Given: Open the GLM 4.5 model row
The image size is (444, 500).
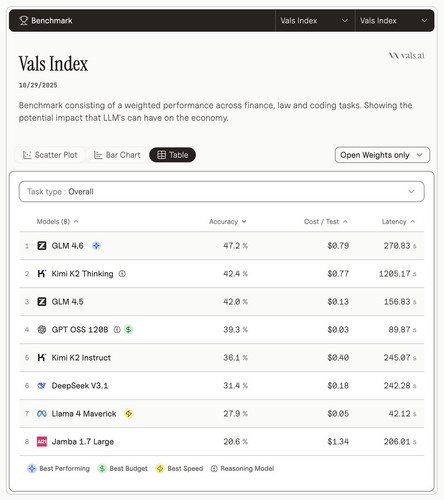Looking at the screenshot, I should (222, 302).
